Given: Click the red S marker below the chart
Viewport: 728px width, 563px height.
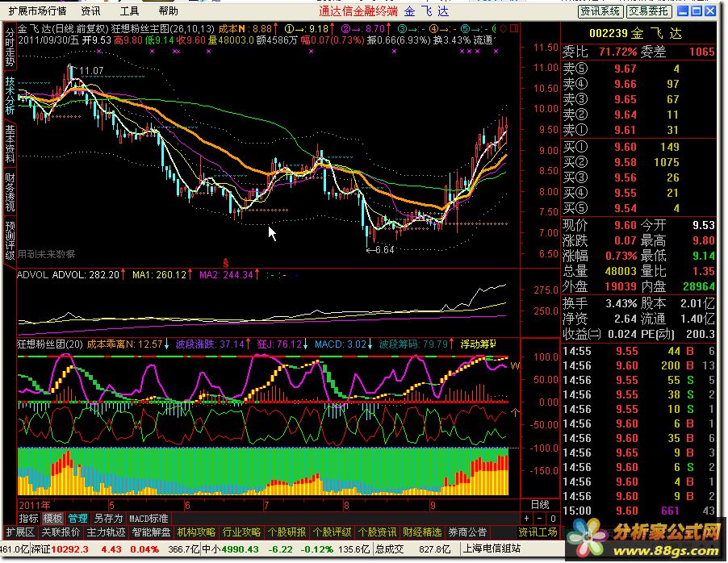Looking at the screenshot, I should point(226,263).
